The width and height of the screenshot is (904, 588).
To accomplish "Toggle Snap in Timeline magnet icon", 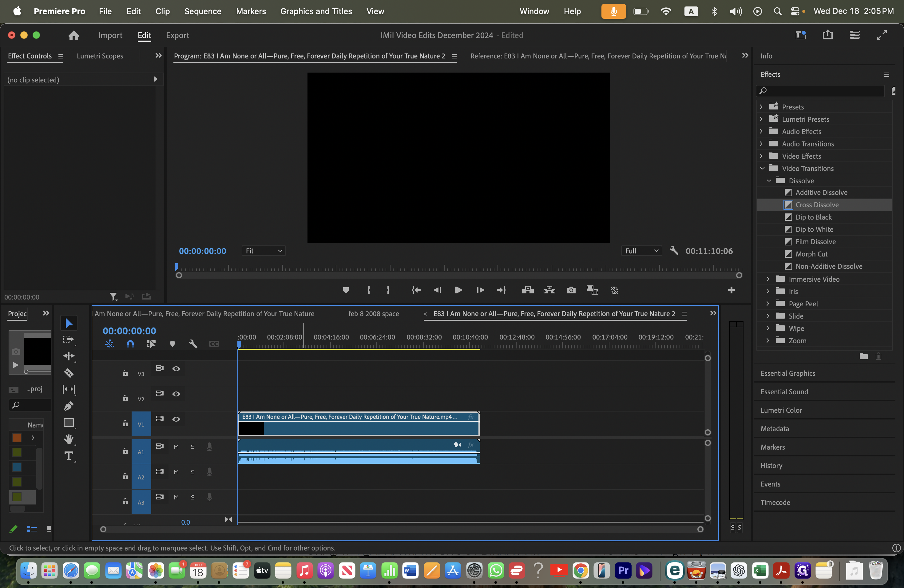I will pos(130,344).
